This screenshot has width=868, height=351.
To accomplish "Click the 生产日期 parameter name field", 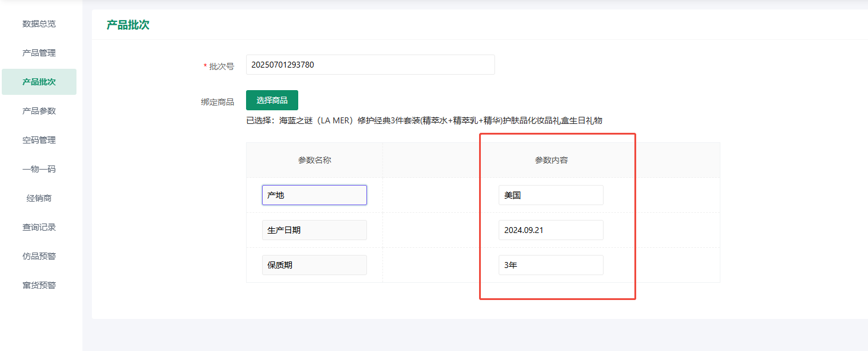I will coord(314,230).
